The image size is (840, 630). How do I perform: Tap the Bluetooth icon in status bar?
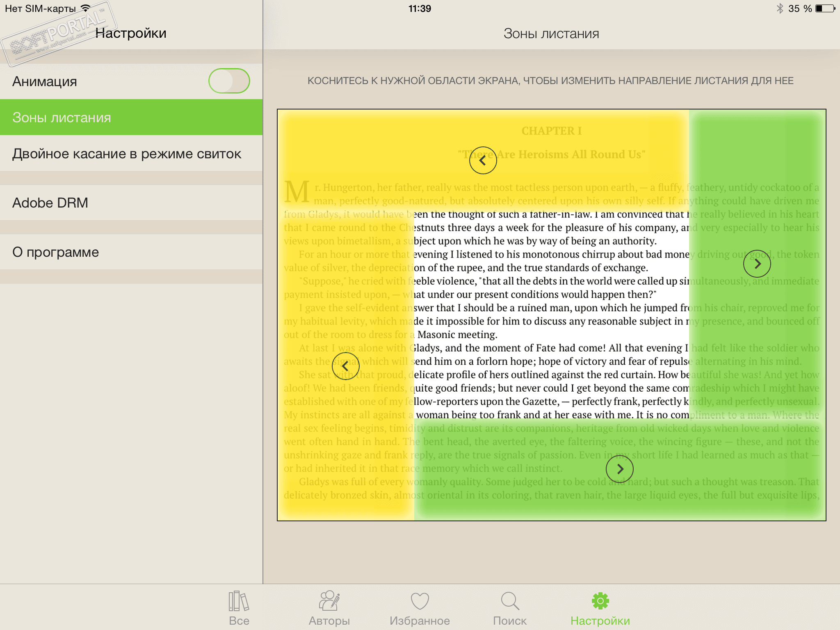pos(779,9)
